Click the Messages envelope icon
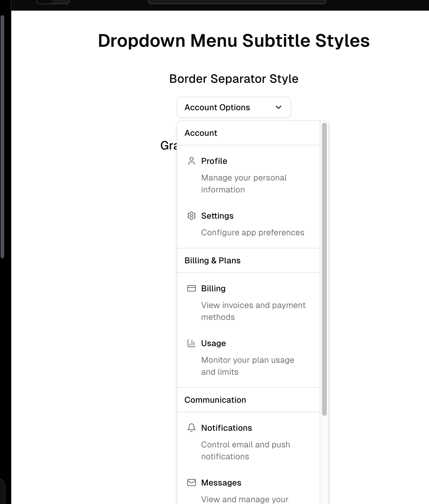This screenshot has width=429, height=504. click(x=191, y=483)
